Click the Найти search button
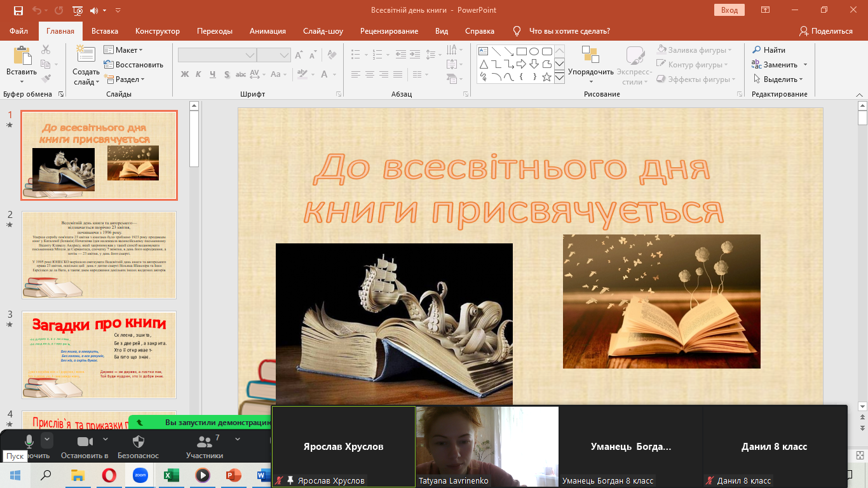The height and width of the screenshot is (488, 868). coord(769,50)
